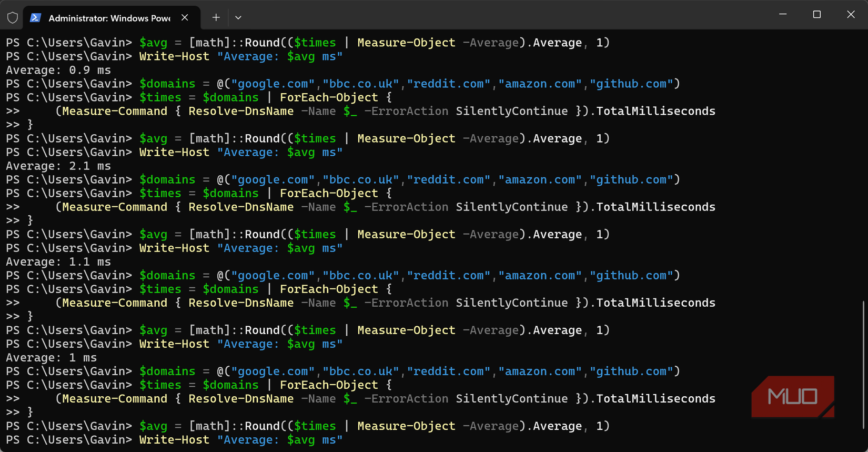This screenshot has height=452, width=868.
Task: Click the PowerShell icon on the tab
Action: coord(35,18)
